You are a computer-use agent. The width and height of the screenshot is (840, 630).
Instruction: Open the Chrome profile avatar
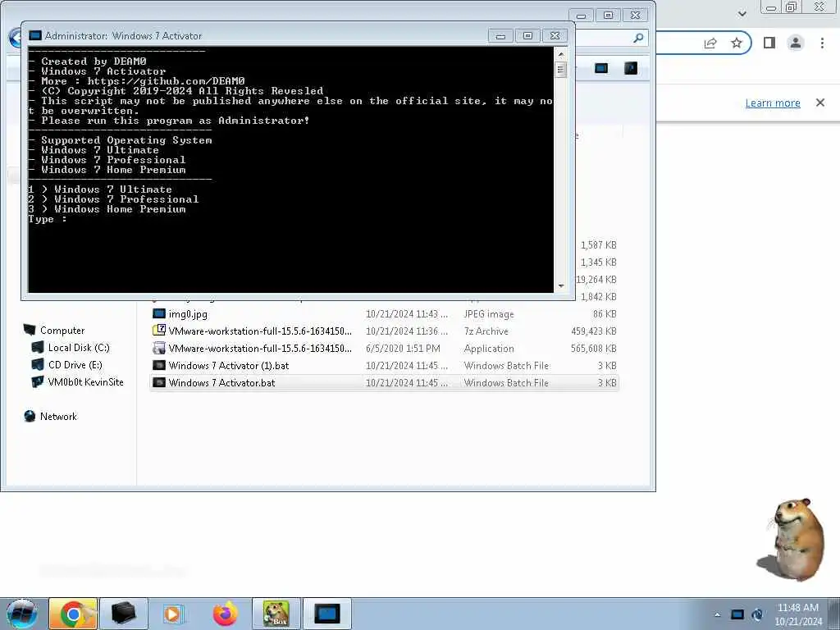pos(796,43)
